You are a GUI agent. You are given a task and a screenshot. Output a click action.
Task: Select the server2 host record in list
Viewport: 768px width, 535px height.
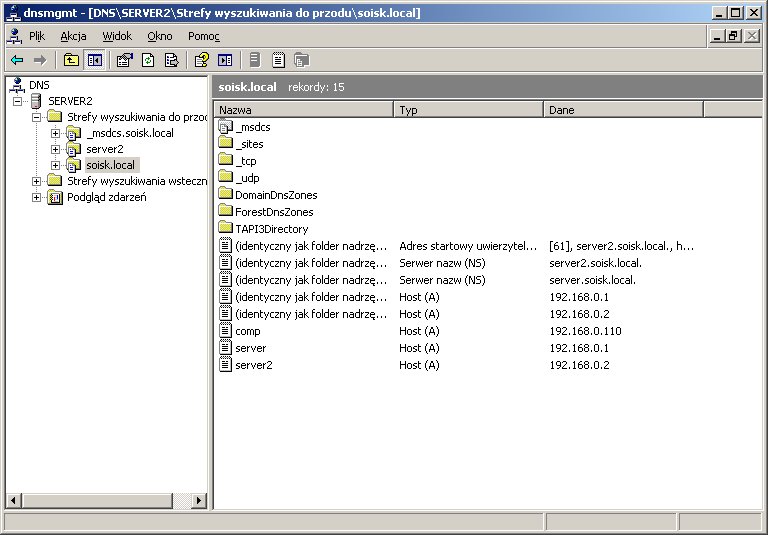click(x=414, y=365)
